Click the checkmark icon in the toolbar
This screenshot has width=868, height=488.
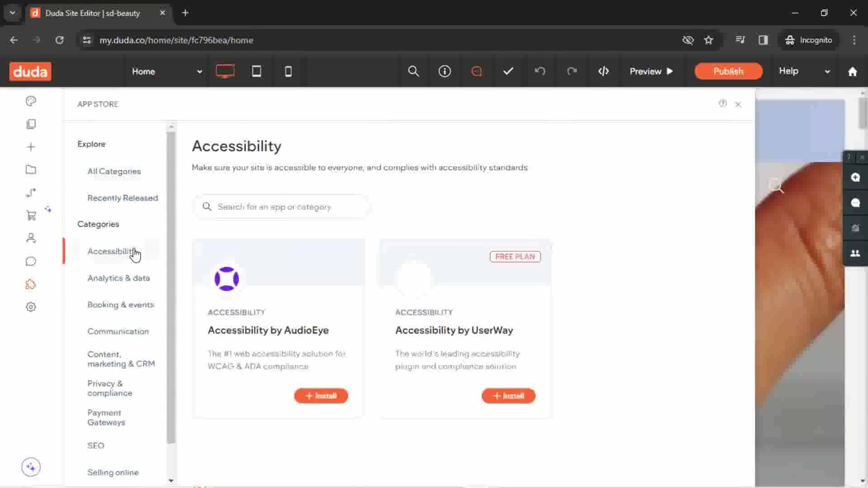click(x=508, y=71)
